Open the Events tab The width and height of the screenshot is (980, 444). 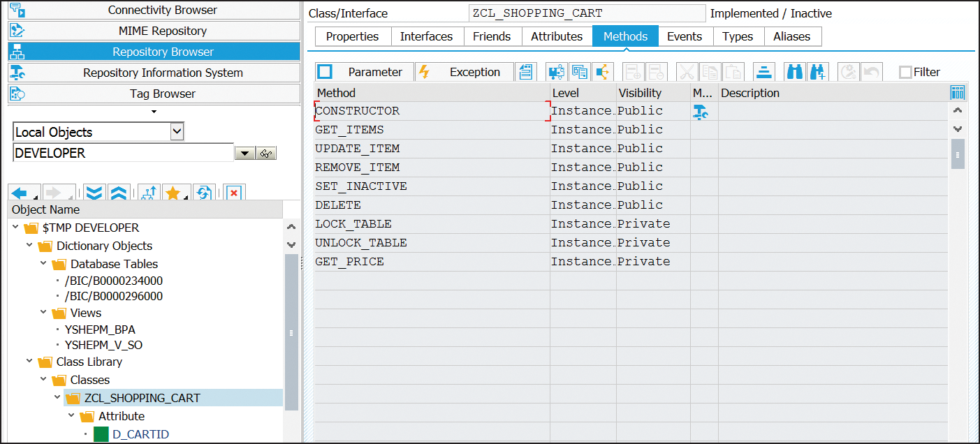[x=685, y=36]
